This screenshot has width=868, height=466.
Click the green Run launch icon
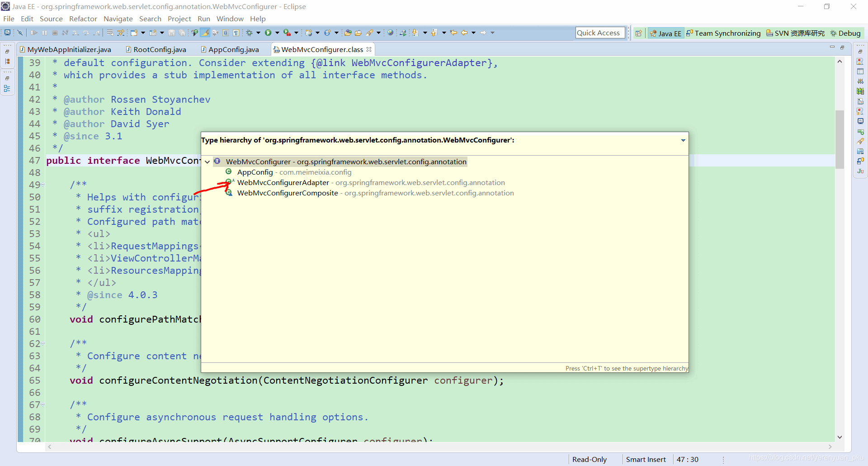pyautogui.click(x=268, y=33)
